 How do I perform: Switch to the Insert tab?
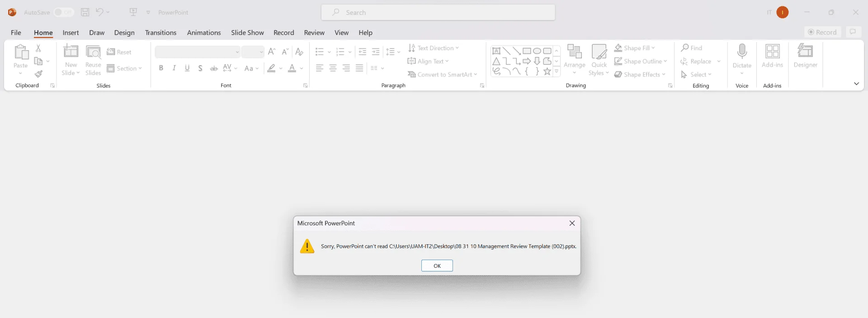tap(71, 33)
